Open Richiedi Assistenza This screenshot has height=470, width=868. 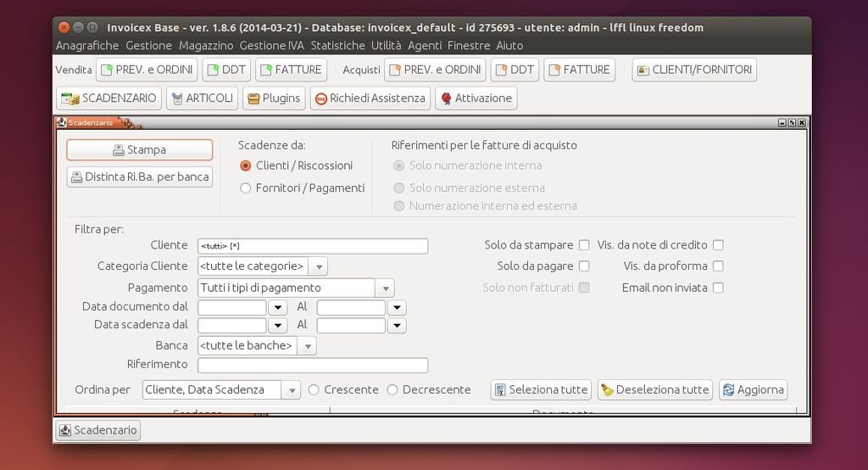point(370,98)
